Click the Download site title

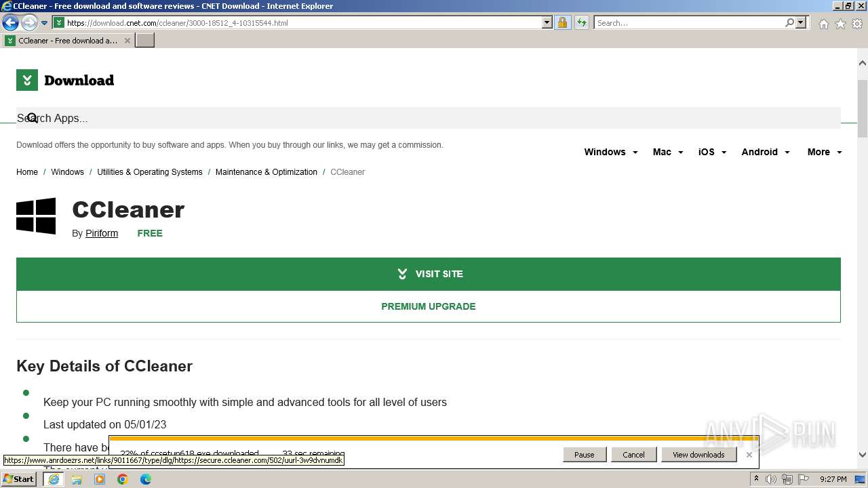[79, 80]
